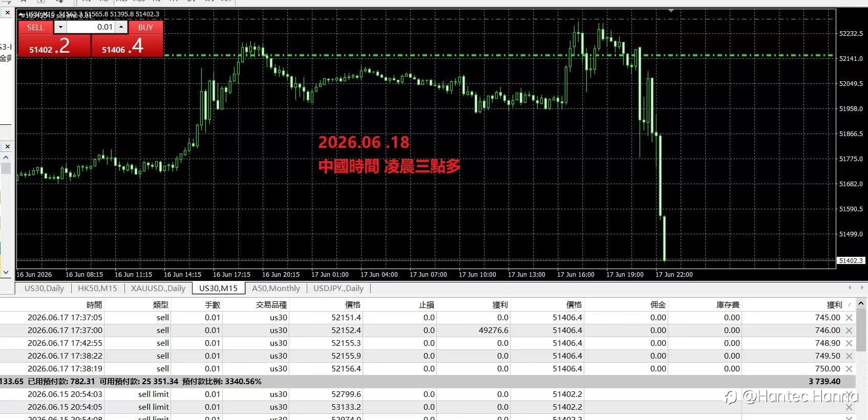This screenshot has width=868, height=420.
Task: Close the Navigator panel with its X
Action: click(7, 147)
